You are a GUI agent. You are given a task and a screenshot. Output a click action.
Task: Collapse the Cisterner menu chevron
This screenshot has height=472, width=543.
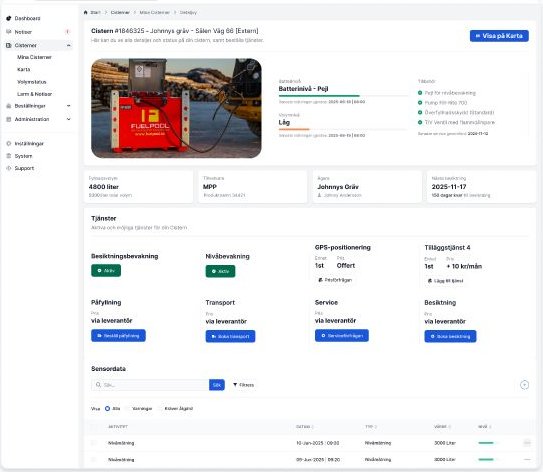[x=69, y=45]
